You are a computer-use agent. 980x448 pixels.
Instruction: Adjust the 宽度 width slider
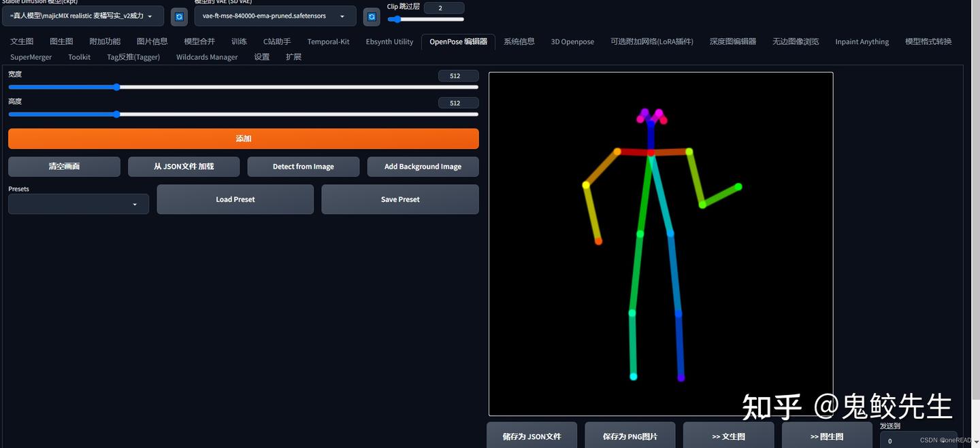243,87
